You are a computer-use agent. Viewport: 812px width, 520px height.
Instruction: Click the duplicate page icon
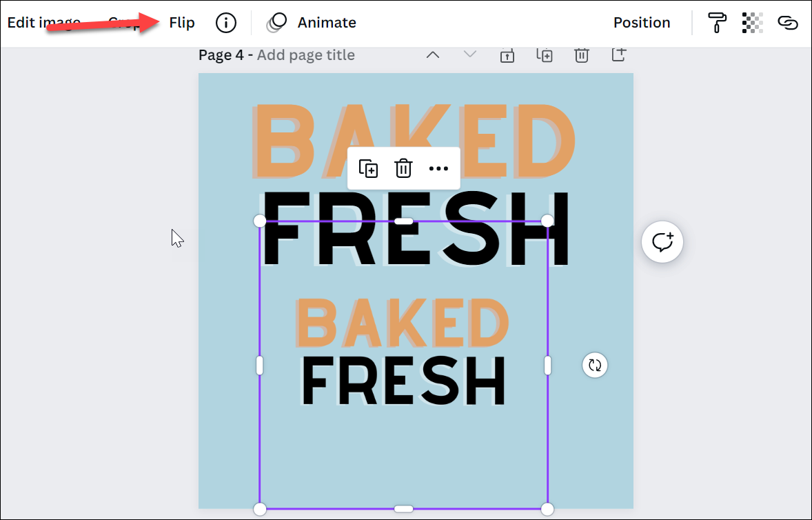click(545, 54)
